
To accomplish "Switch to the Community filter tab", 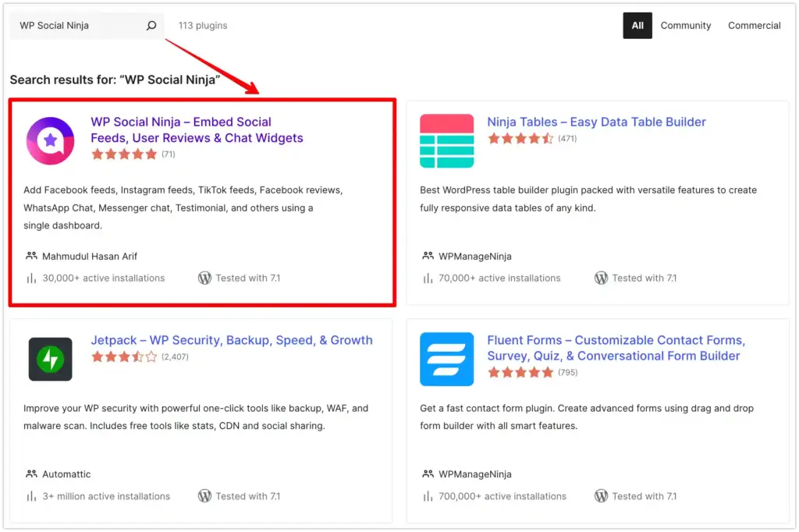I will point(685,26).
